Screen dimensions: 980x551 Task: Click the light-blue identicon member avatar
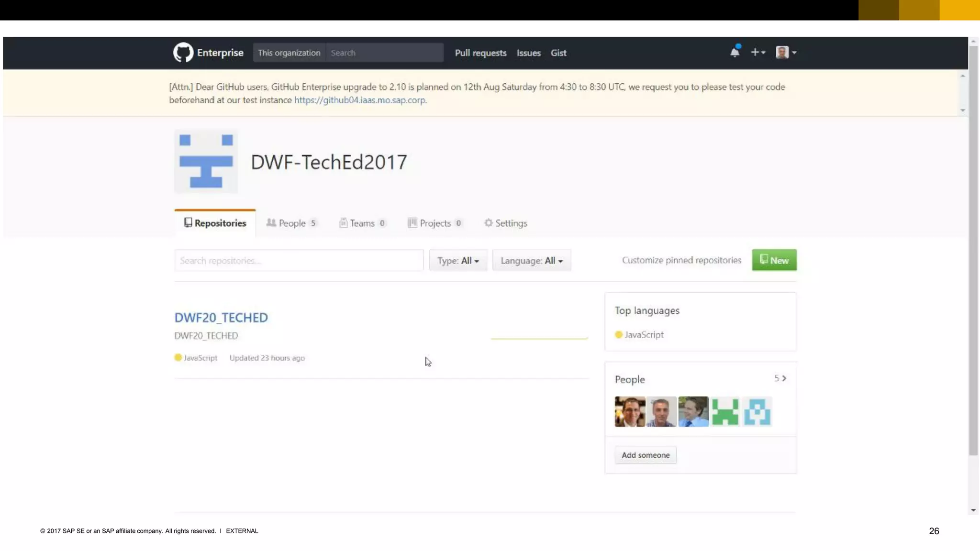click(x=757, y=411)
